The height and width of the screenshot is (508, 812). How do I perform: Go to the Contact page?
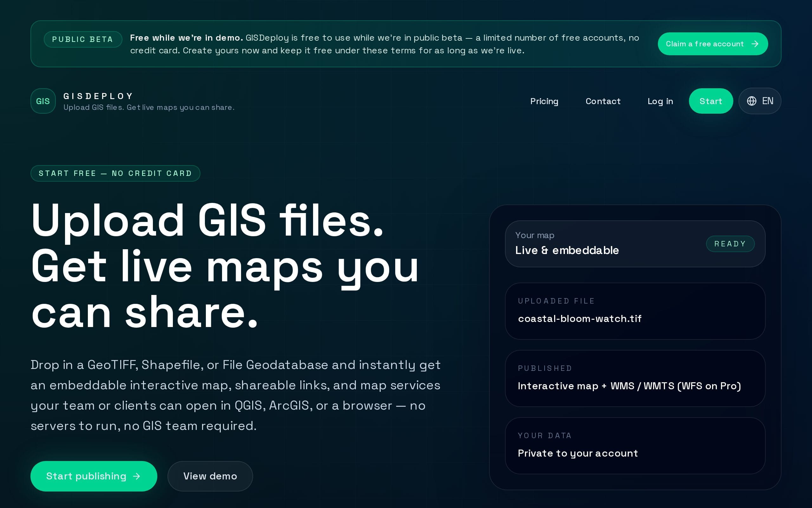pos(603,101)
